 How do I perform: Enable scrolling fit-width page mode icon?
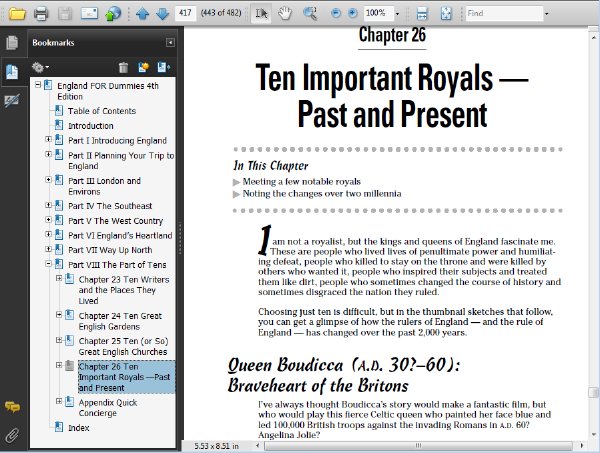tap(422, 13)
